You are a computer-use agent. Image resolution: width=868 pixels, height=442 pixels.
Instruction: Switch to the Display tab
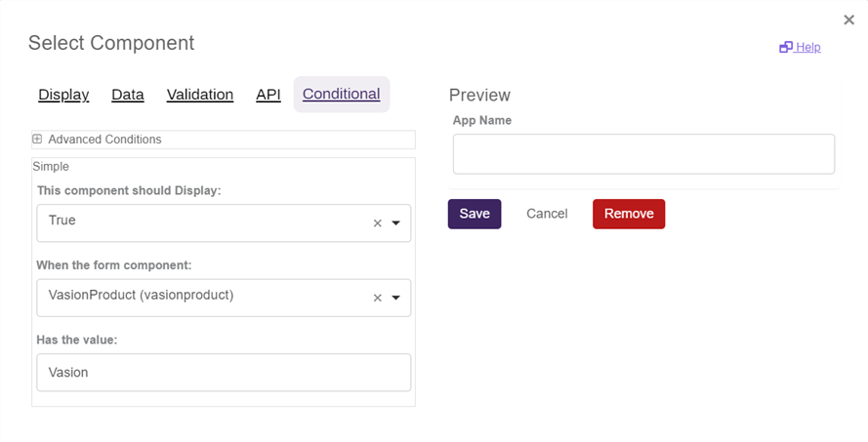tap(63, 95)
